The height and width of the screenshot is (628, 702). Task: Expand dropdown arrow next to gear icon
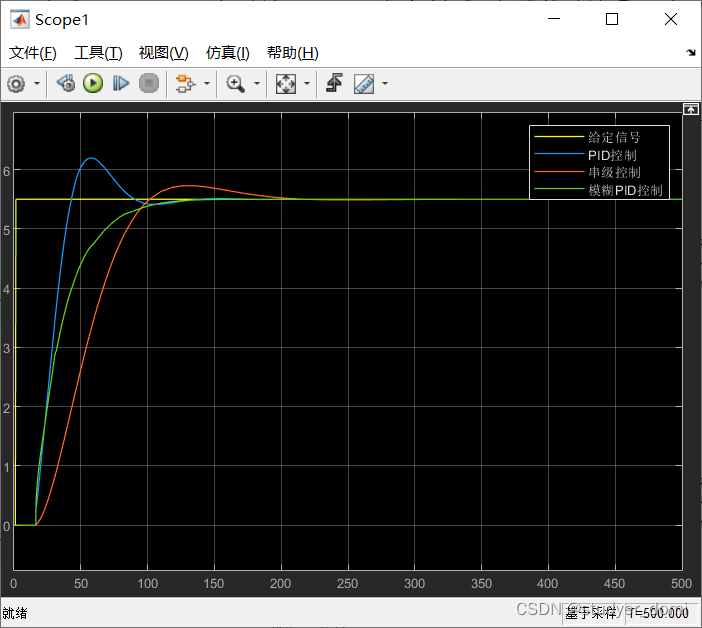(x=37, y=84)
